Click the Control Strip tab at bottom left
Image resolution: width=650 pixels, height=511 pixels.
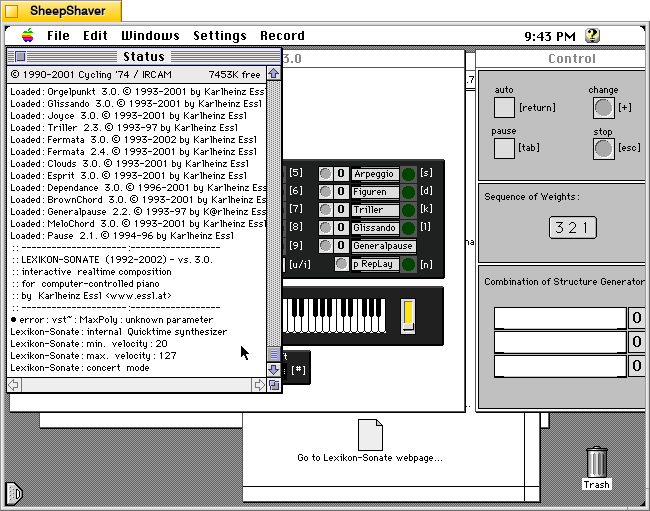pos(14,493)
